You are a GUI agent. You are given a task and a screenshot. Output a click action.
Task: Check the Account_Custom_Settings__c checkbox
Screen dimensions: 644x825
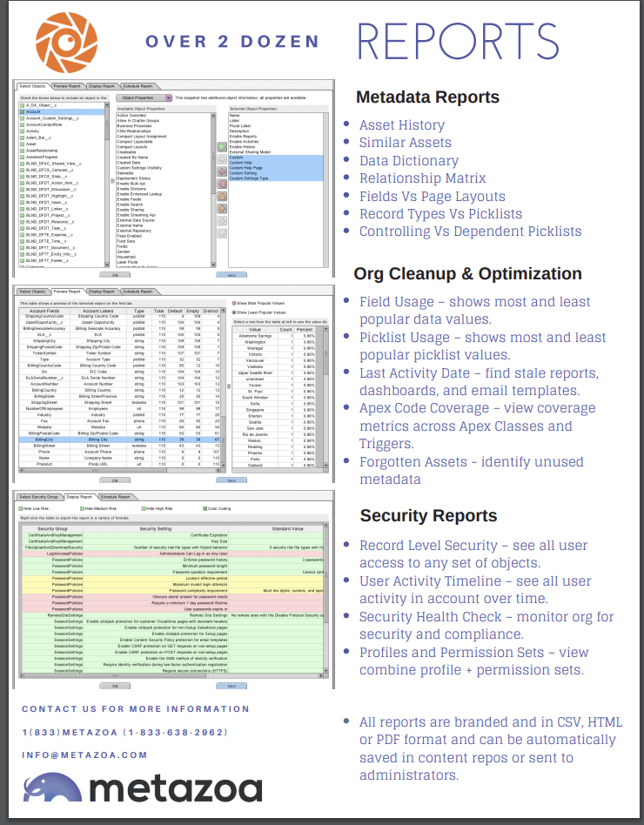tap(22, 118)
